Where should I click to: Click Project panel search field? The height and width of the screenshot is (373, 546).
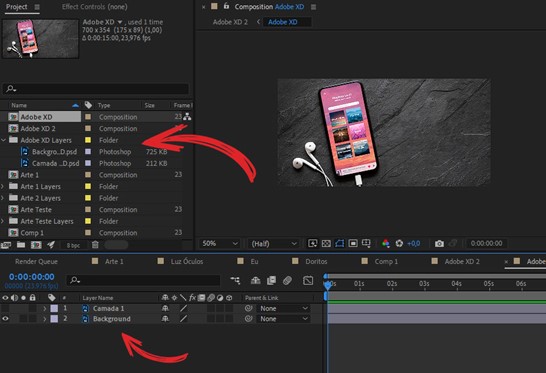[96, 89]
